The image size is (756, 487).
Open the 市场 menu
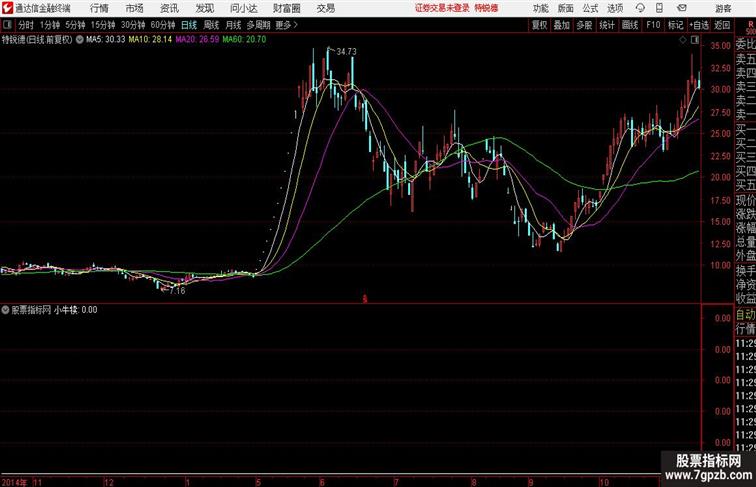tap(134, 8)
